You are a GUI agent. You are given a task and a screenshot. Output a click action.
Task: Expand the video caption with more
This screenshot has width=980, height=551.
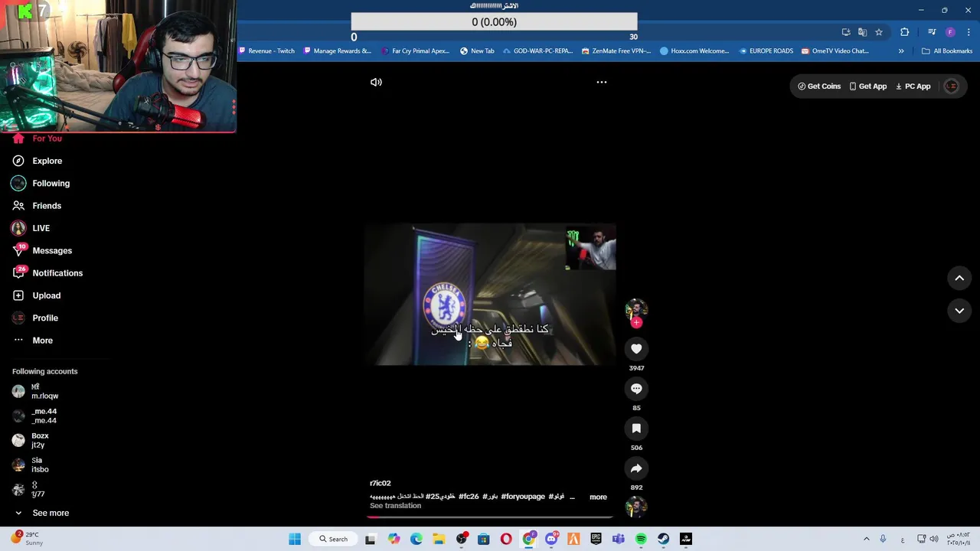(x=598, y=497)
